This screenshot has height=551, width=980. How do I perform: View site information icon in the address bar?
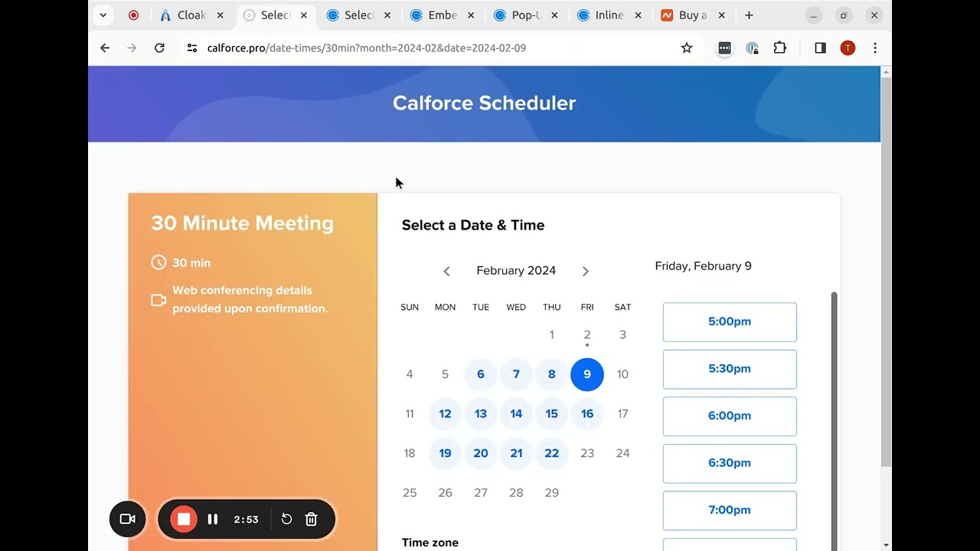tap(192, 47)
